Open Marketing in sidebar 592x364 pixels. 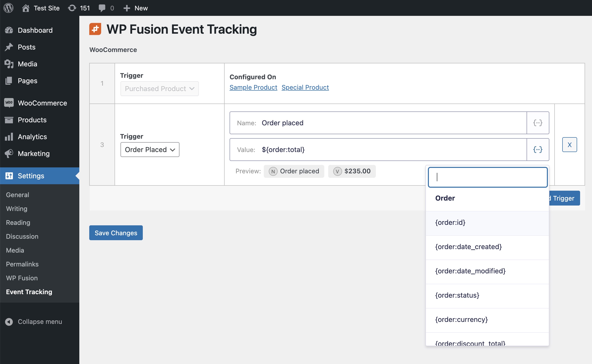[x=34, y=154]
